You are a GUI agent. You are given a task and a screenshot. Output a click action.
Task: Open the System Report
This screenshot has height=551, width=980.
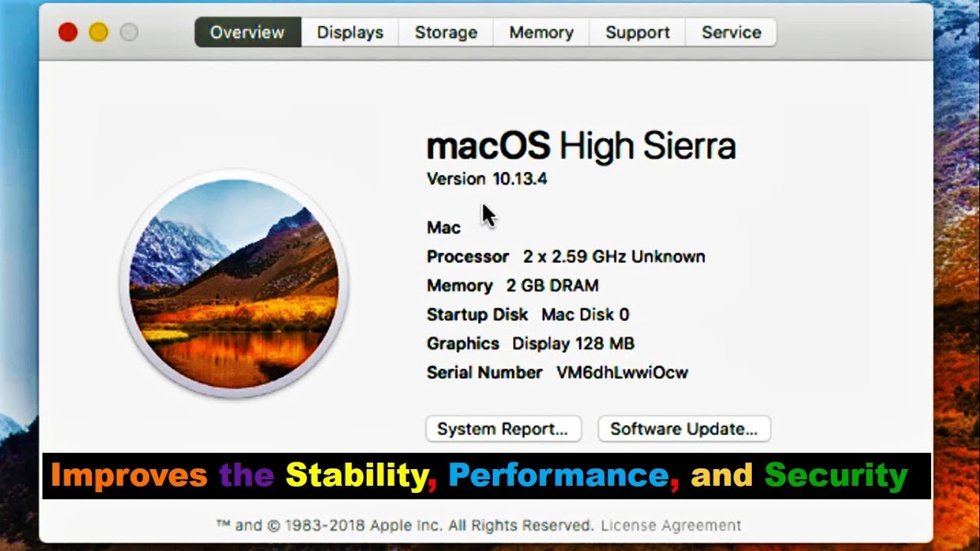(503, 429)
